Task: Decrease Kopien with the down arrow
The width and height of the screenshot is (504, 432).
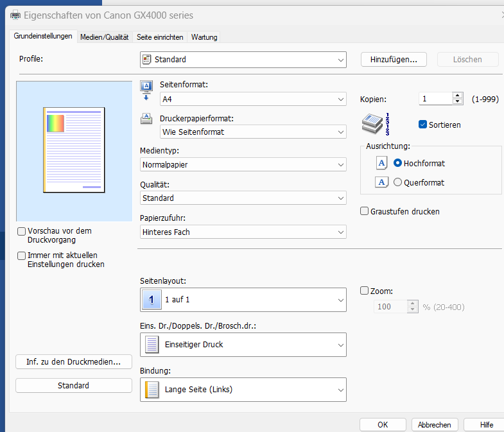Action: [457, 101]
